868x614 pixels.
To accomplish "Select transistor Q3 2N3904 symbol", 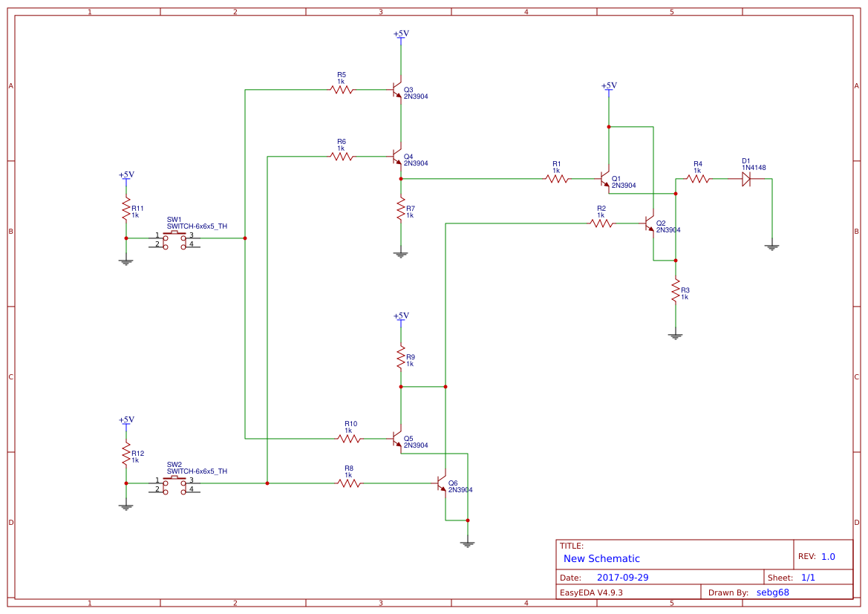I will pos(397,90).
